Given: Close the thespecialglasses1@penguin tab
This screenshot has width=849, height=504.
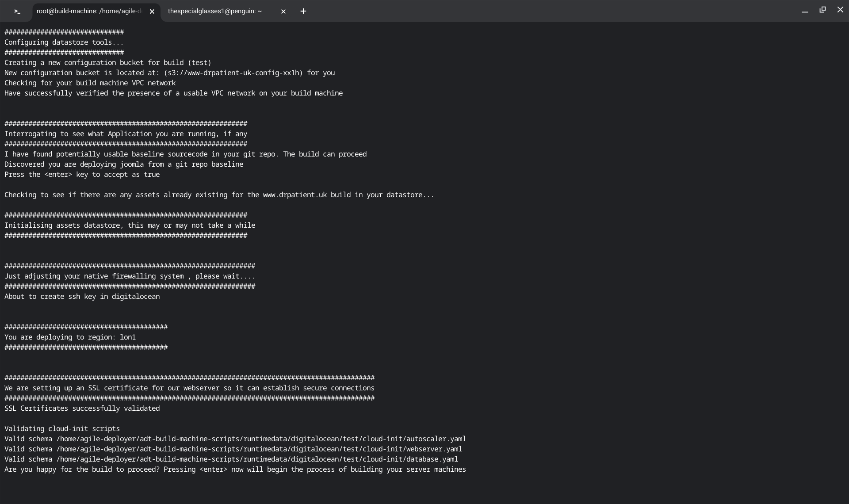Looking at the screenshot, I should click(283, 11).
